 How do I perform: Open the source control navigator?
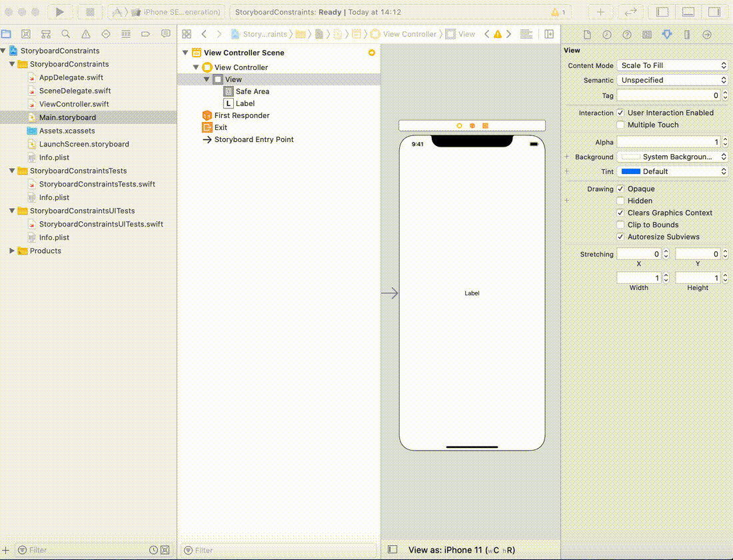[26, 34]
